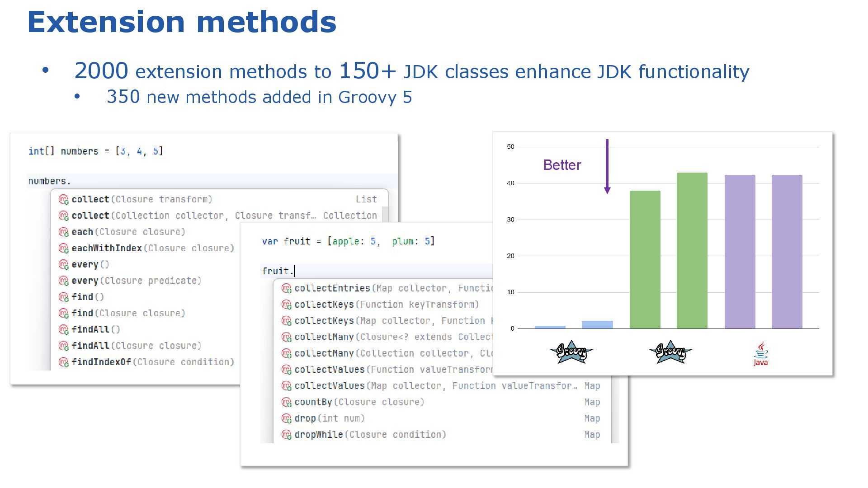Screen dimensions: 868x488
Task: Click the tallest green bar in the chart
Action: (x=692, y=251)
